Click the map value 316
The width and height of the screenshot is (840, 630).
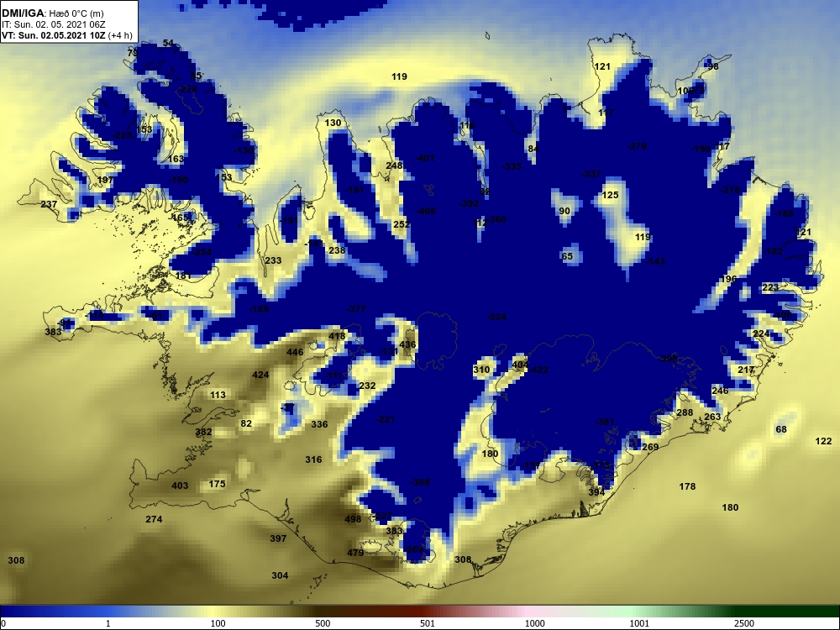313,459
